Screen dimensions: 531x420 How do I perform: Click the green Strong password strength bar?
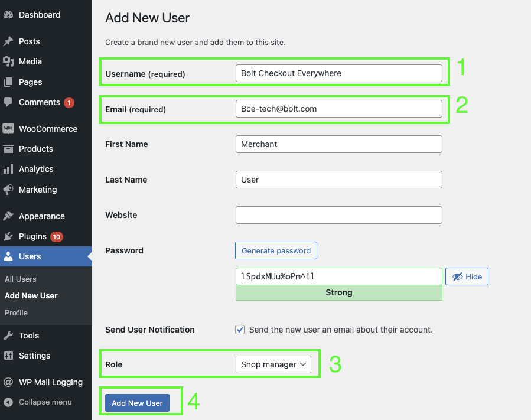click(339, 292)
